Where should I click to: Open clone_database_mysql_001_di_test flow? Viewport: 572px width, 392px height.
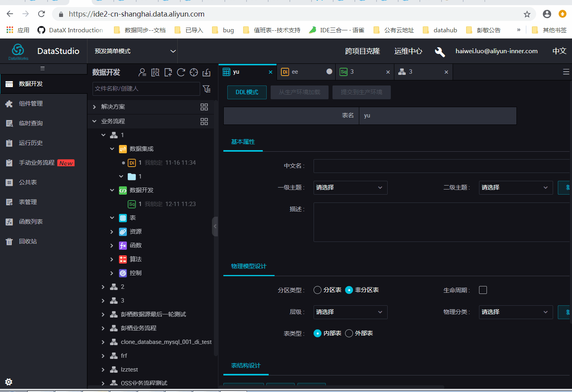(x=166, y=342)
